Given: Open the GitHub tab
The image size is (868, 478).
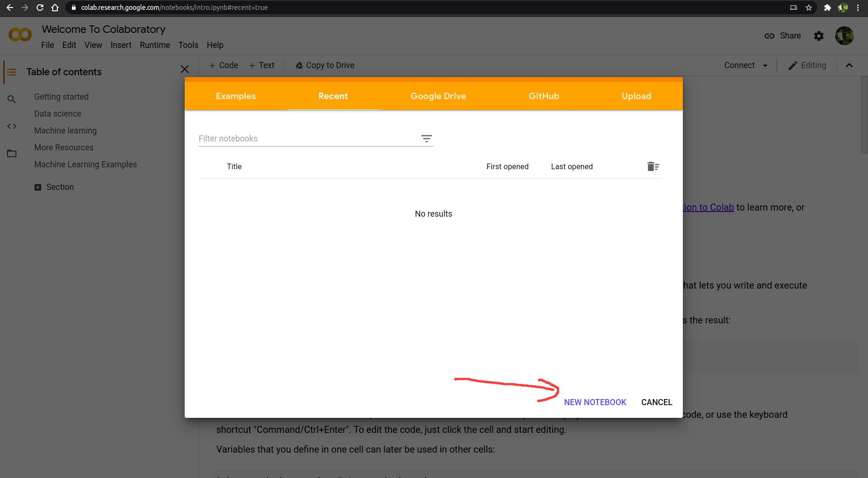Looking at the screenshot, I should (544, 96).
